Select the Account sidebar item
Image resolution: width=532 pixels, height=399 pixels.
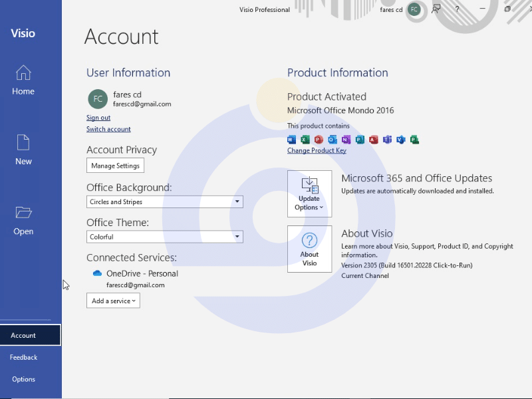tap(31, 335)
